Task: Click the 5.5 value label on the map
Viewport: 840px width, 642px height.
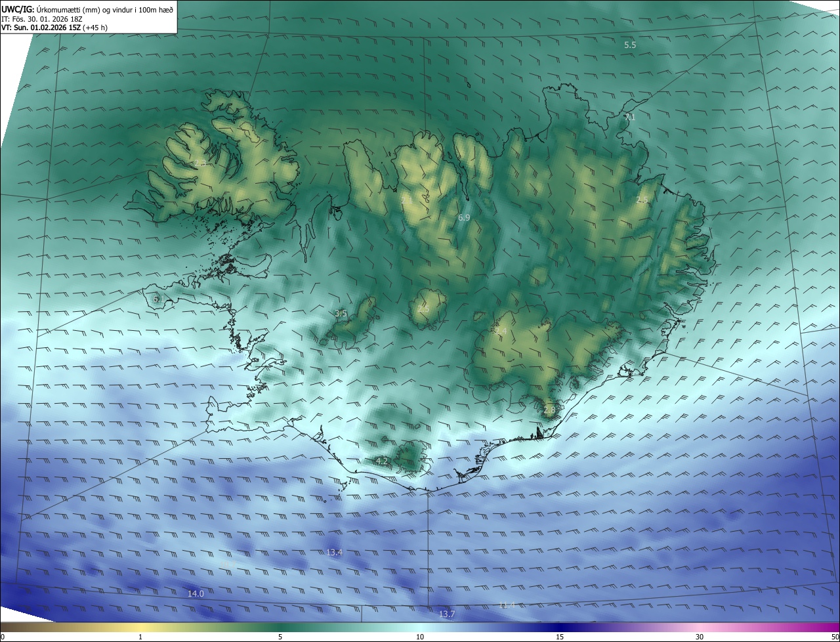Action: click(x=630, y=45)
